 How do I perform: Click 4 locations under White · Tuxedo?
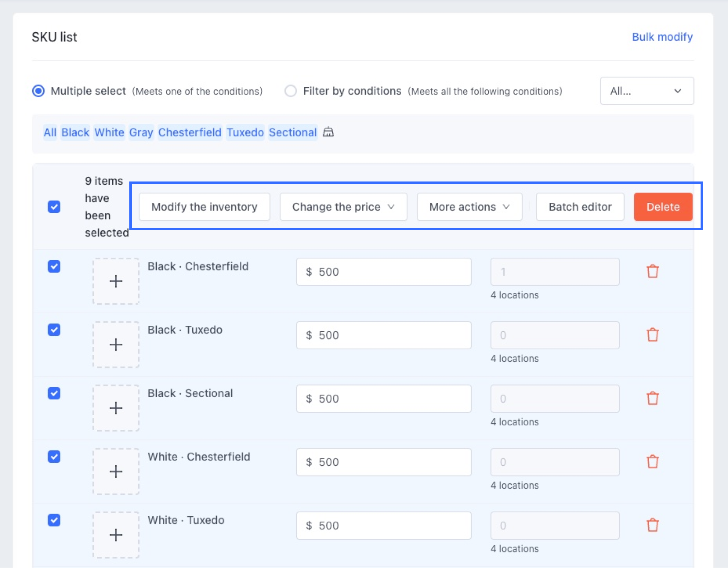click(x=515, y=548)
